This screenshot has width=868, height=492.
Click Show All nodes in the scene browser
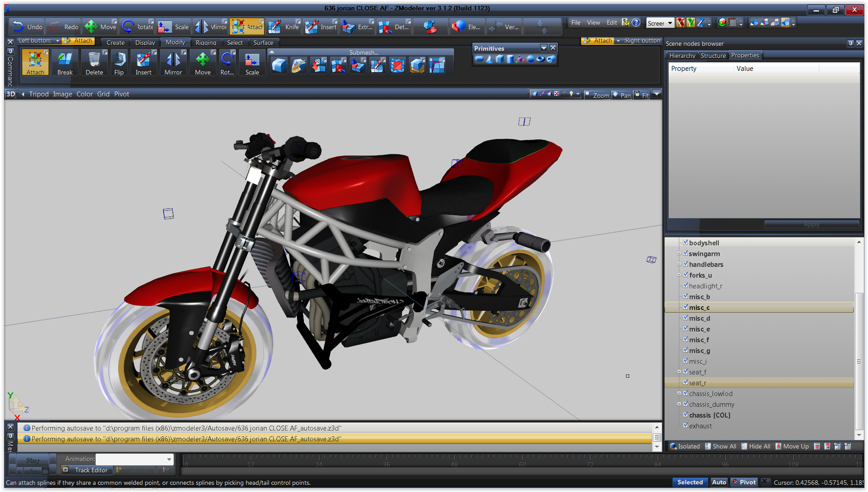pos(721,446)
